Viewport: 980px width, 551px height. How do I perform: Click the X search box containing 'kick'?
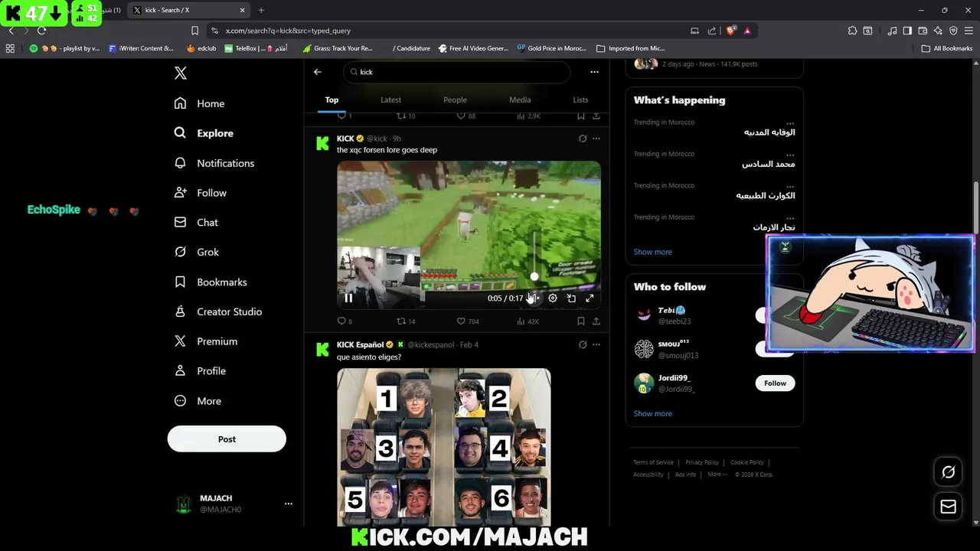coord(456,72)
